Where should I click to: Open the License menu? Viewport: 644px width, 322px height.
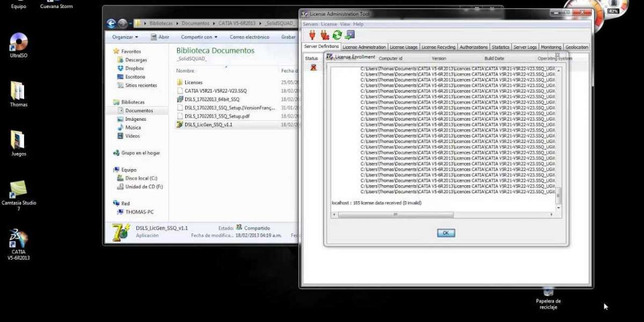tap(329, 24)
